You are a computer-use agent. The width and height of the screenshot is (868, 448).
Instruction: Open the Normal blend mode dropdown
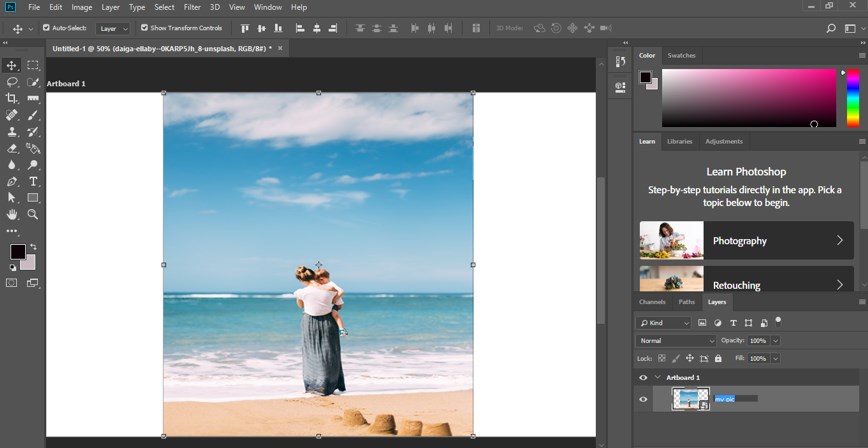click(677, 341)
